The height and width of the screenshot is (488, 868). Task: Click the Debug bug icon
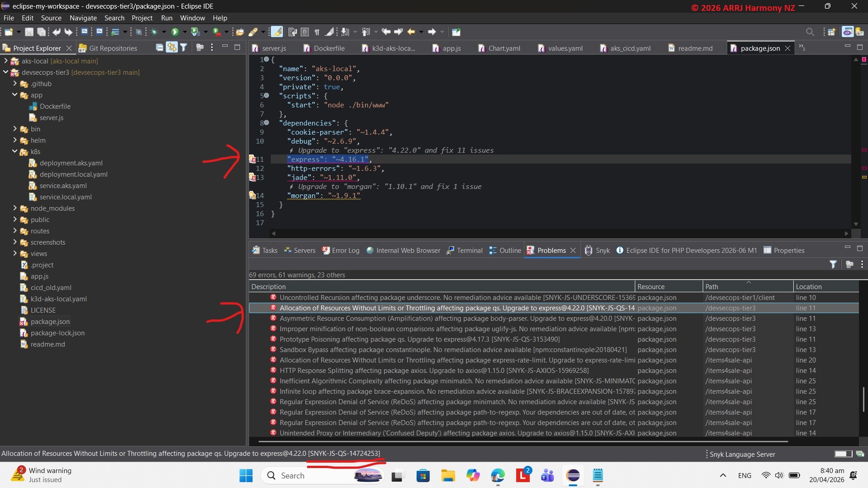coord(154,32)
